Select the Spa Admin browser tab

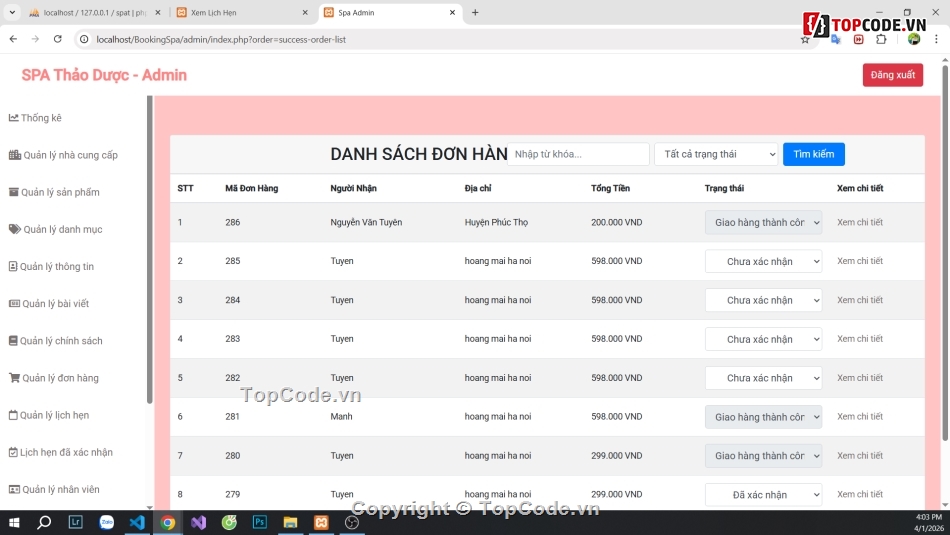point(390,12)
